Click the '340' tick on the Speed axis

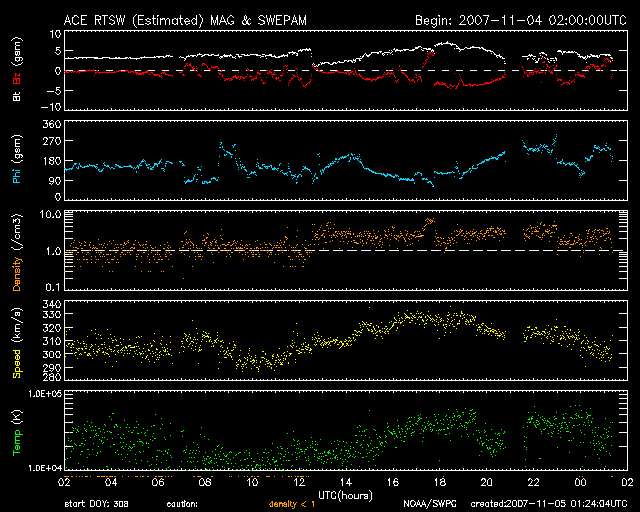click(52, 304)
